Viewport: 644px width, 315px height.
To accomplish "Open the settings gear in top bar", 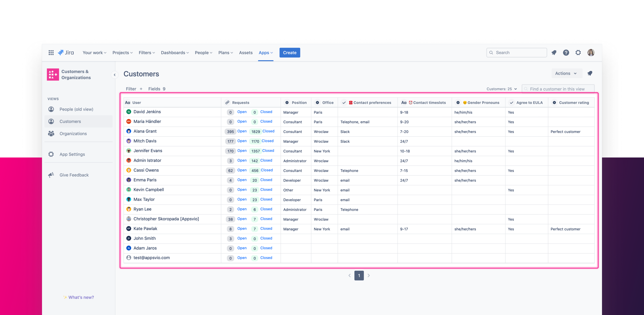I will [578, 53].
